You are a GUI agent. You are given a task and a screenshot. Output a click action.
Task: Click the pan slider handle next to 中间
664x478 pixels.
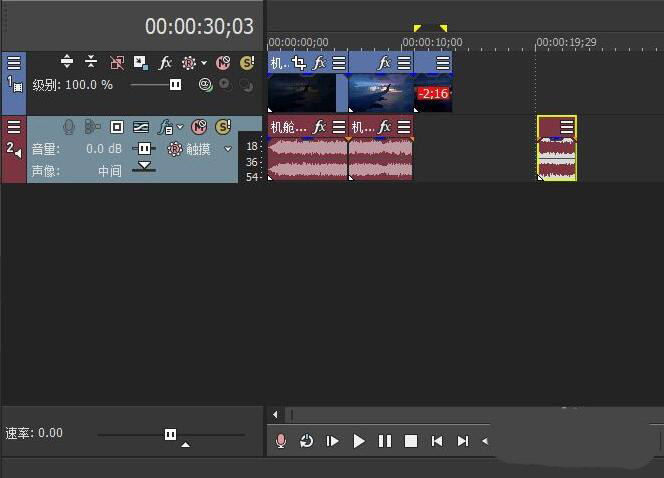point(144,166)
